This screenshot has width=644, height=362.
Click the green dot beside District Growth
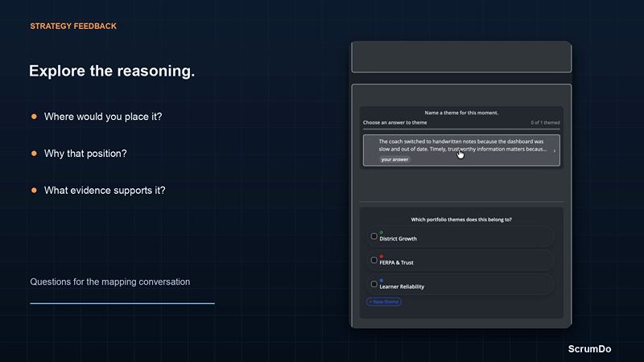coord(381,232)
